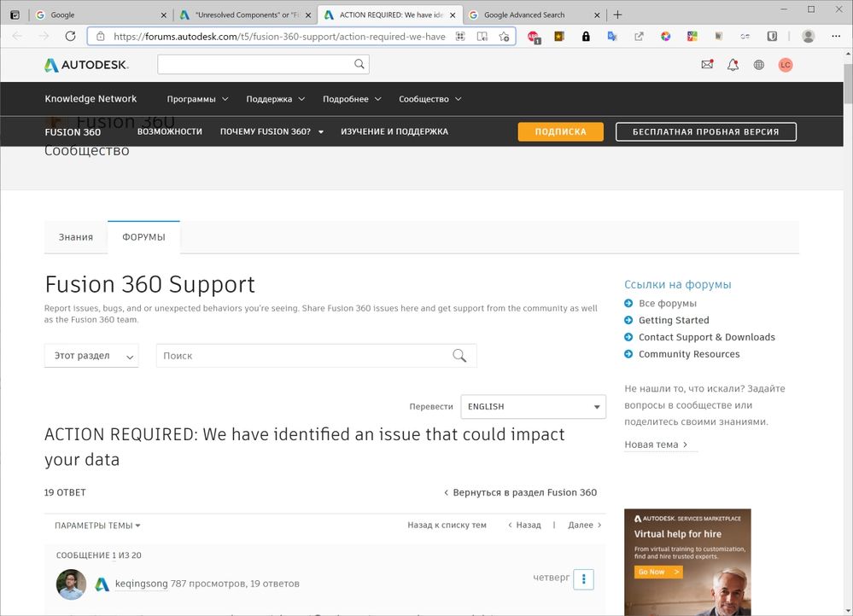The image size is (853, 616).
Task: Click the ПОДПИСКА button
Action: point(560,131)
